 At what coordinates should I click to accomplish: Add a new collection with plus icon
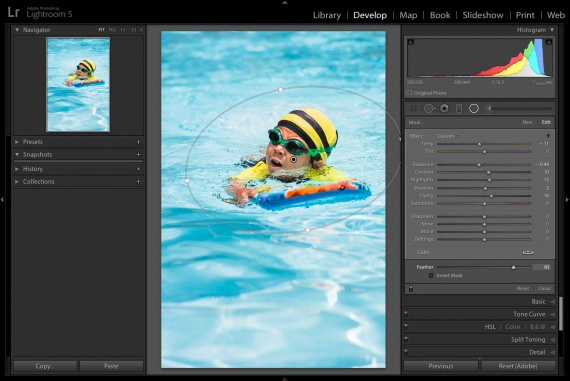click(138, 181)
